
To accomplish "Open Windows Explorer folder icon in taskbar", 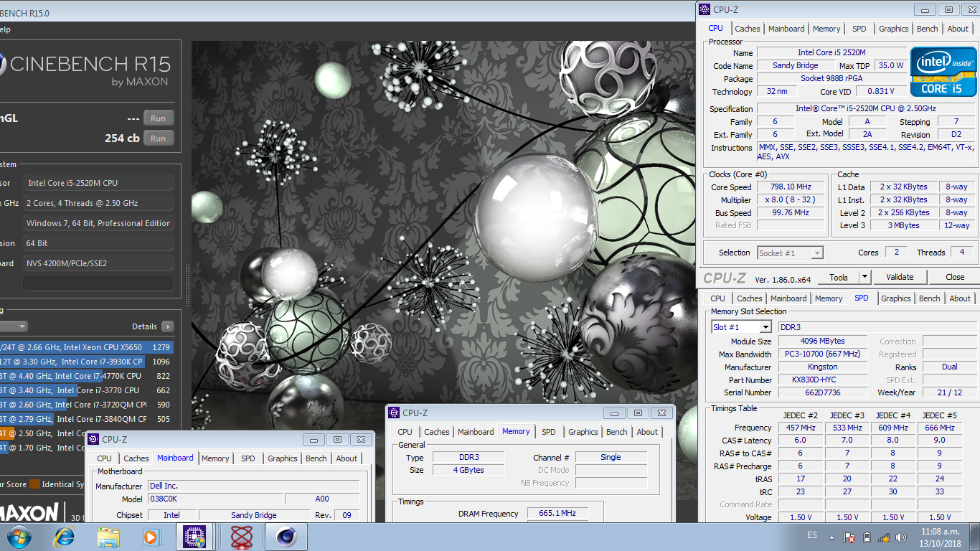I will tap(108, 537).
